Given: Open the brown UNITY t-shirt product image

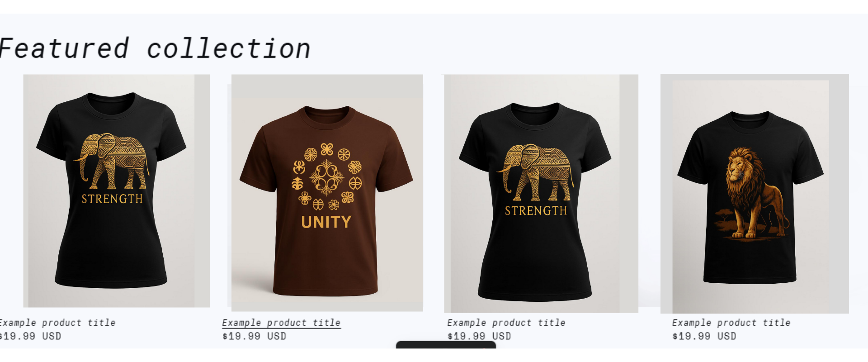Looking at the screenshot, I should (x=327, y=193).
